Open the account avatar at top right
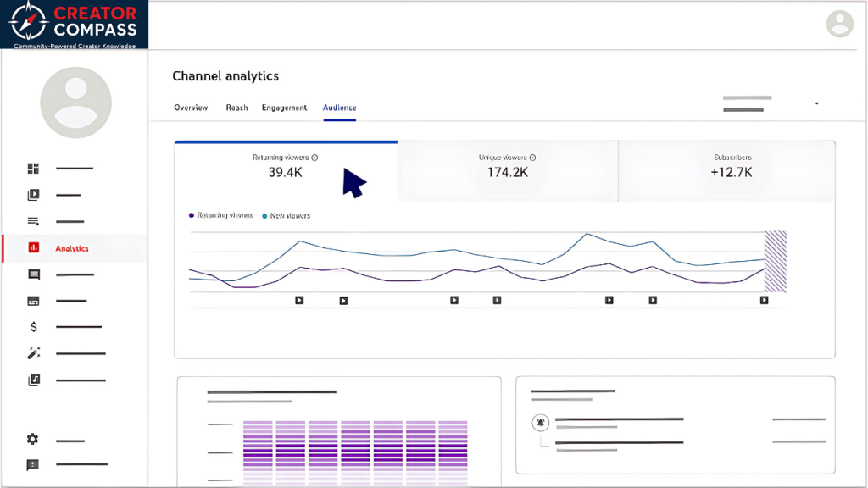This screenshot has height=488, width=868. pos(839,24)
